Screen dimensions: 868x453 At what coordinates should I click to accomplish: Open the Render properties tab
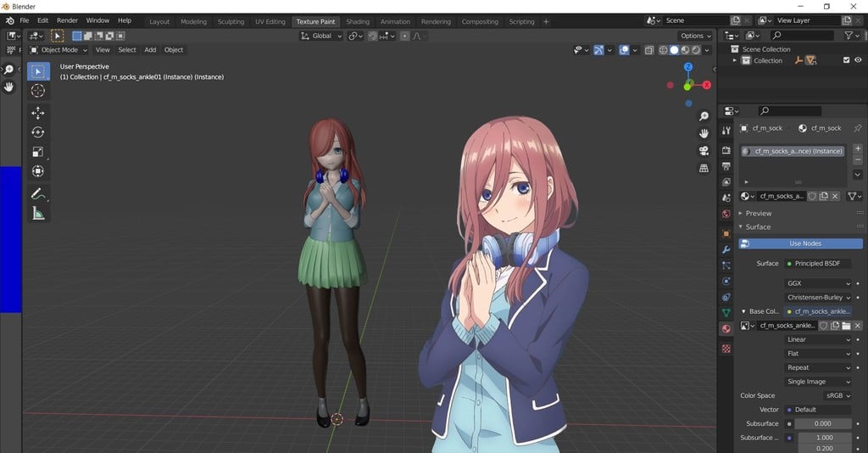726,150
